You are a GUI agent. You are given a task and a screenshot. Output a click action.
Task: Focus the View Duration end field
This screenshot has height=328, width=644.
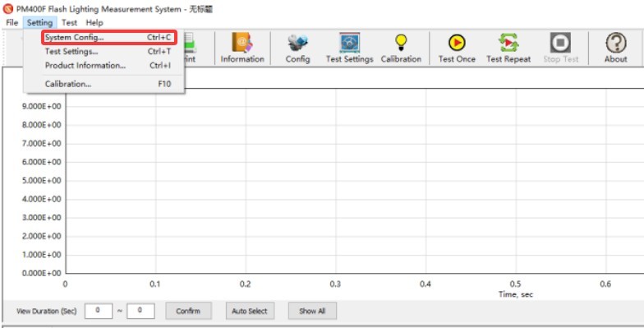point(140,311)
